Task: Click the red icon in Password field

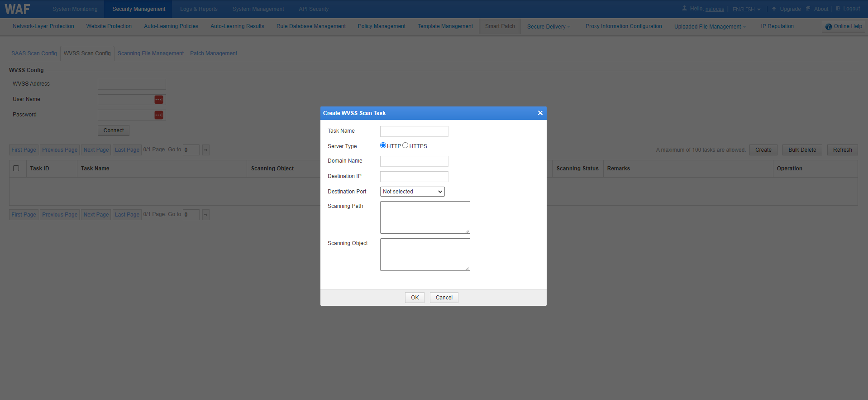Action: click(x=159, y=115)
